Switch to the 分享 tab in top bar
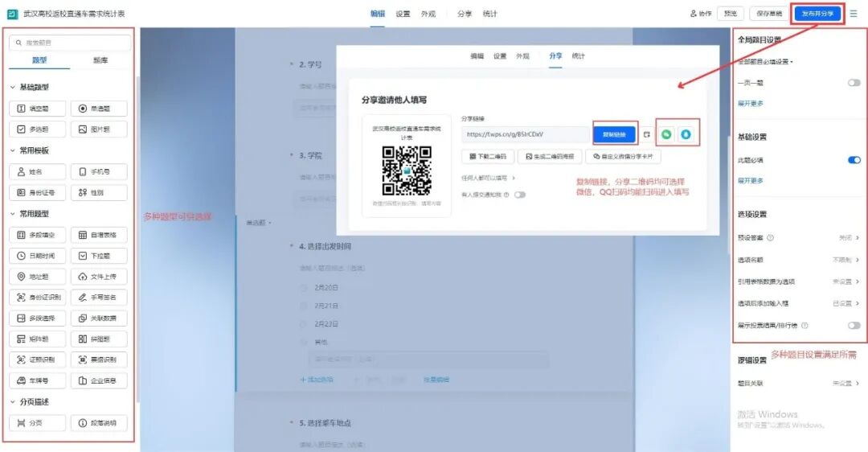Viewport: 868px width, 452px height. click(x=465, y=14)
